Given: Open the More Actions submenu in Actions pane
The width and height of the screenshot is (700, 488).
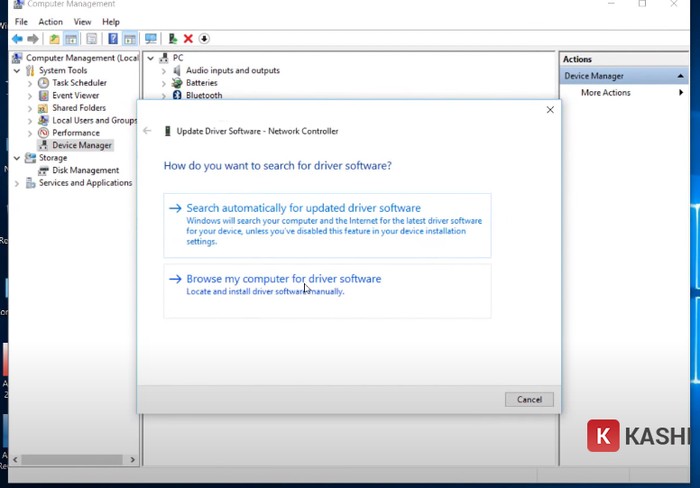Looking at the screenshot, I should 606,93.
